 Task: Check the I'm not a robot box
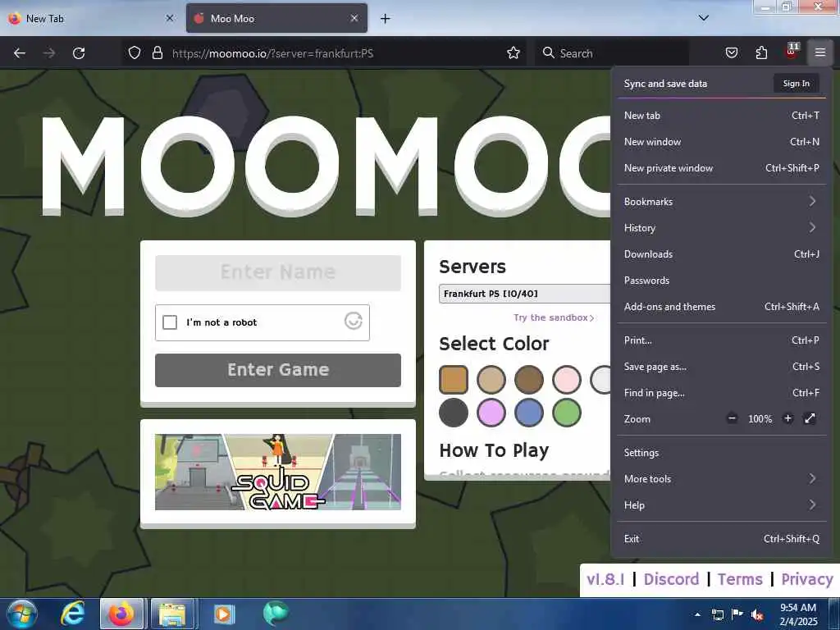tap(170, 322)
